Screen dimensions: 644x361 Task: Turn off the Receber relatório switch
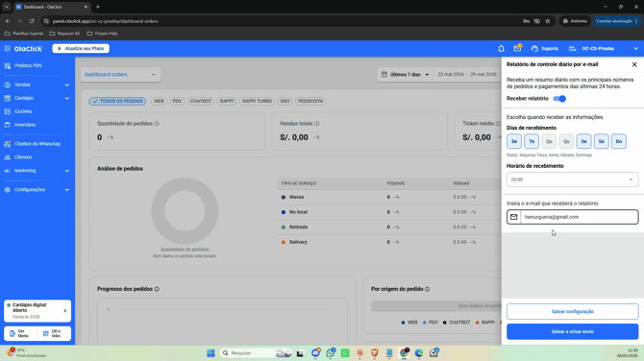[x=559, y=99]
